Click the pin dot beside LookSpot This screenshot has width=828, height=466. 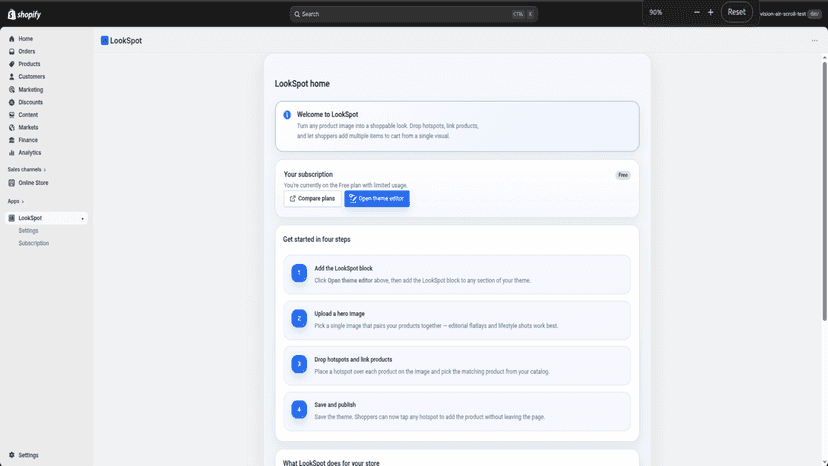(82, 219)
